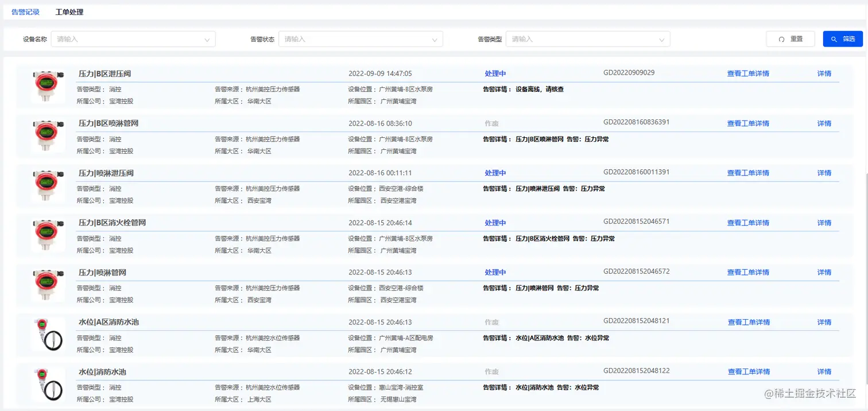Click pressure sensor image for 压力|B区消火栓管网
868x411 pixels.
coord(48,236)
